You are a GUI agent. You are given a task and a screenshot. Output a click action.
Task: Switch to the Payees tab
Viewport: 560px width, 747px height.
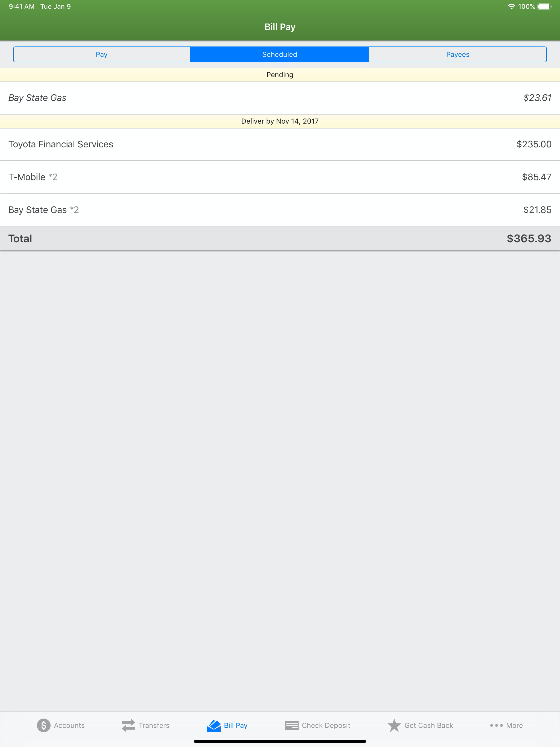[458, 54]
